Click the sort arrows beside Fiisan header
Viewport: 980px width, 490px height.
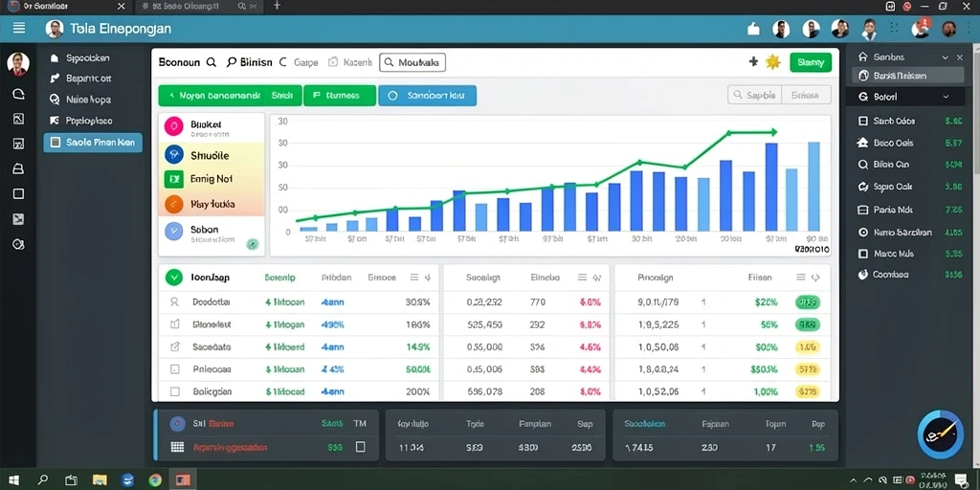coord(815,278)
